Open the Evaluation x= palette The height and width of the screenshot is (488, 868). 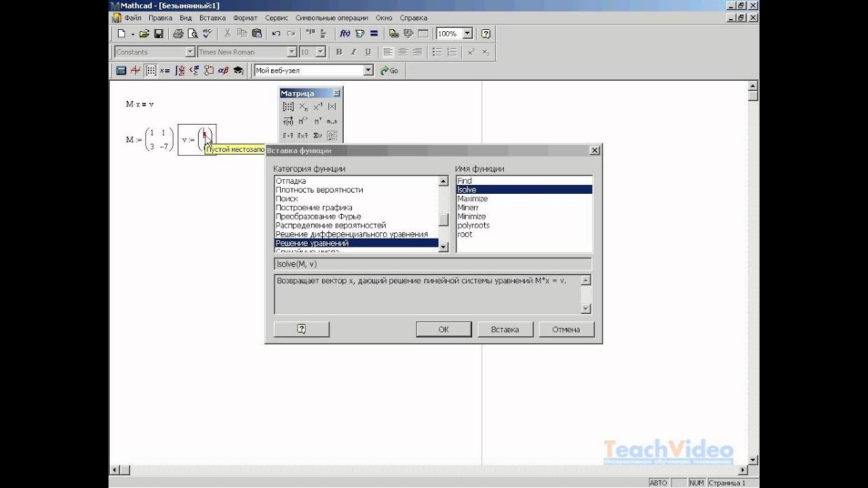click(165, 70)
